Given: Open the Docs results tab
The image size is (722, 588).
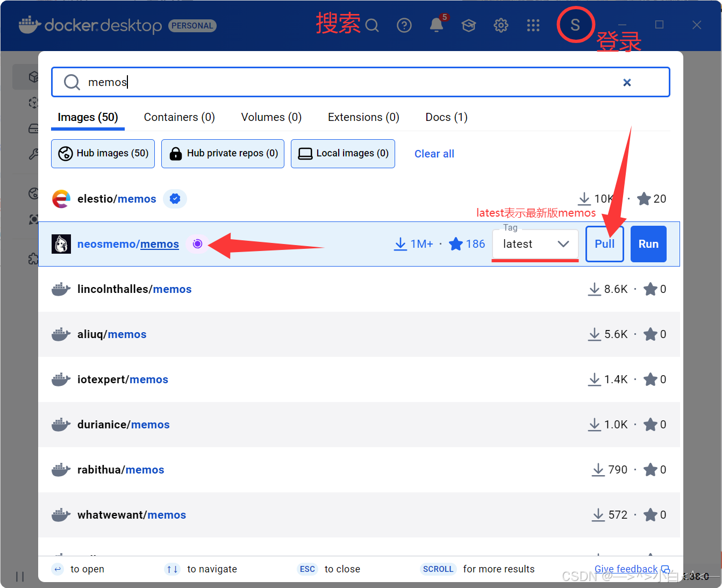Looking at the screenshot, I should pyautogui.click(x=446, y=117).
